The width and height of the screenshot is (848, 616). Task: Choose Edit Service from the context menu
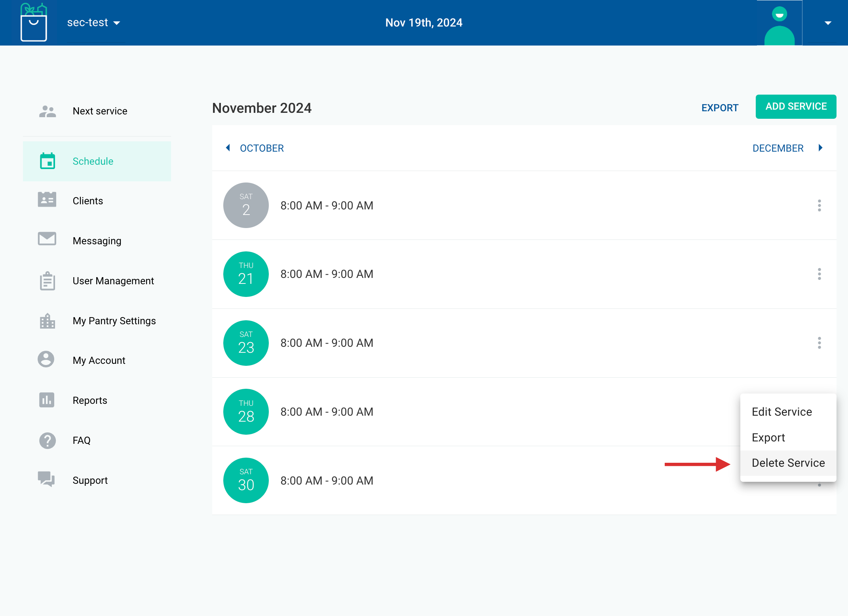pyautogui.click(x=788, y=412)
